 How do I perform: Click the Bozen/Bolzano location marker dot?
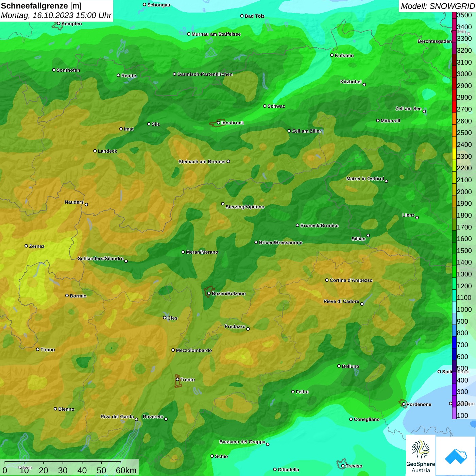click(209, 293)
